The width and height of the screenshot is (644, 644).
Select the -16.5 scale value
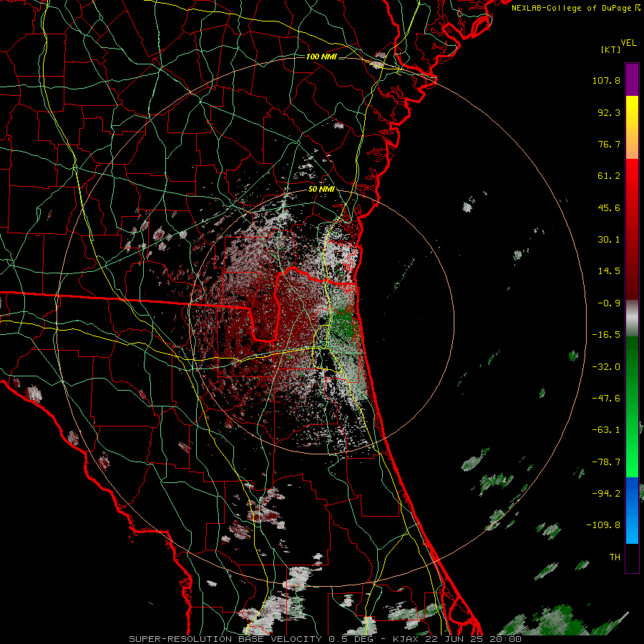point(606,335)
